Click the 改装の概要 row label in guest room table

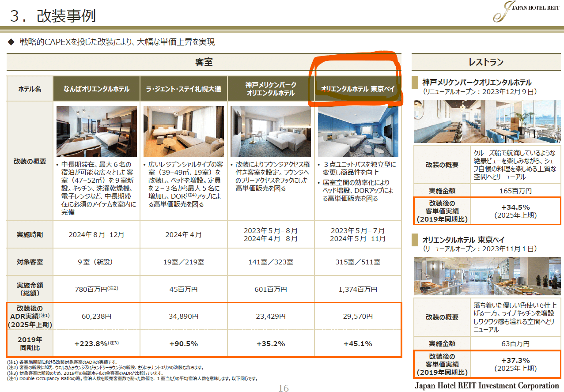pos(30,162)
